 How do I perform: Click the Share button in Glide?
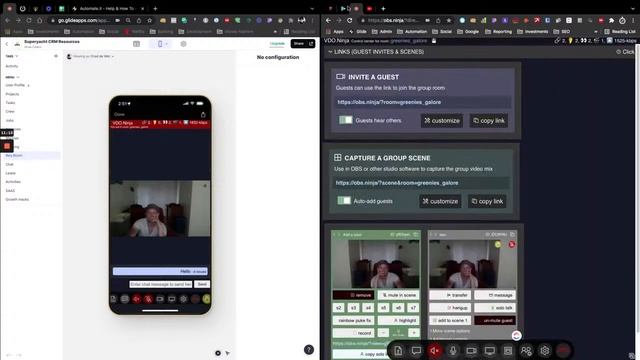pyautogui.click(x=302, y=43)
